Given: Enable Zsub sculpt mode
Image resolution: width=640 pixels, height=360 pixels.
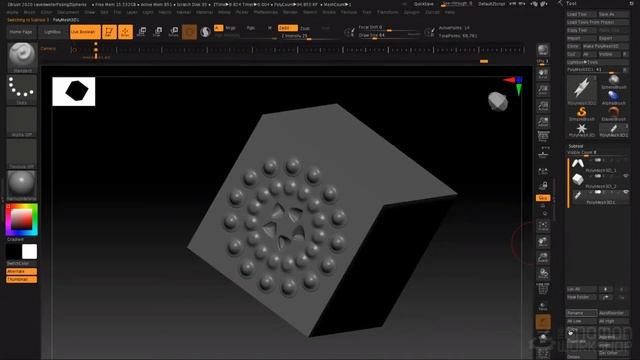Looking at the screenshot, I should click(x=305, y=28).
